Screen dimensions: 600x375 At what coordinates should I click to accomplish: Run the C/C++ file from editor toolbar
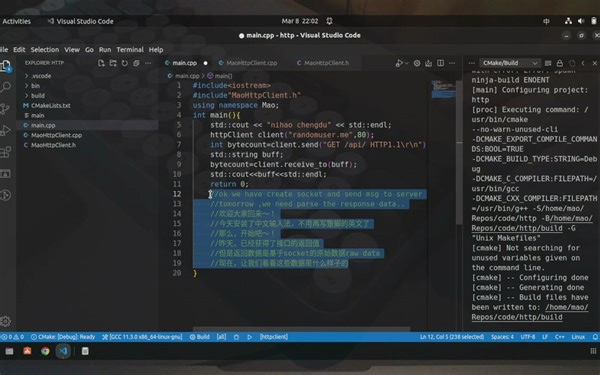[399, 63]
